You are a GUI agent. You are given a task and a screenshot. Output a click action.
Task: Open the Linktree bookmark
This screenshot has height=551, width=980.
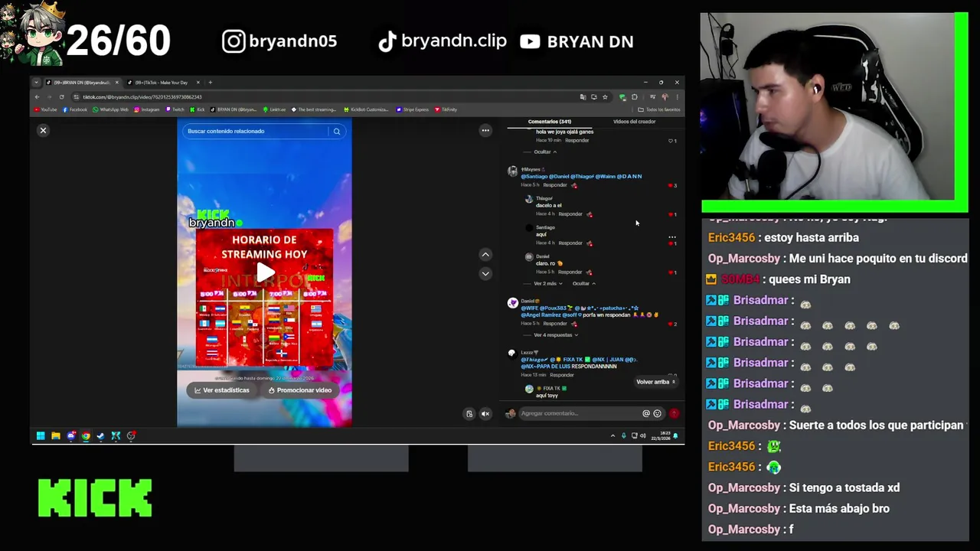(274, 109)
